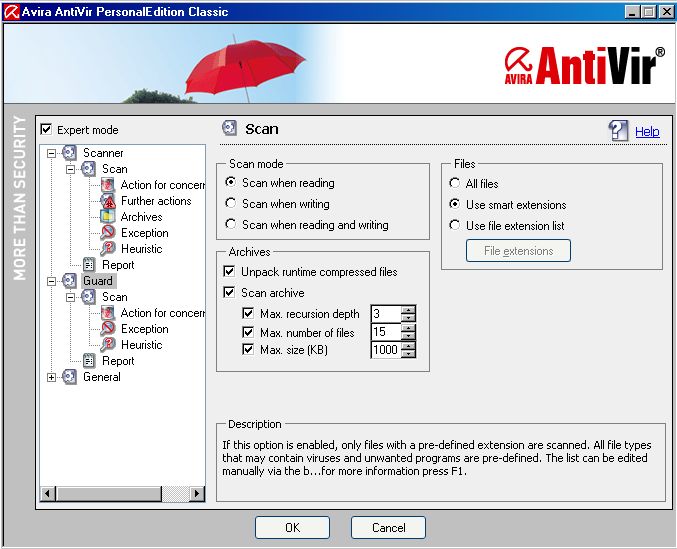Click the Guard Action for concerning files icon

(x=108, y=312)
